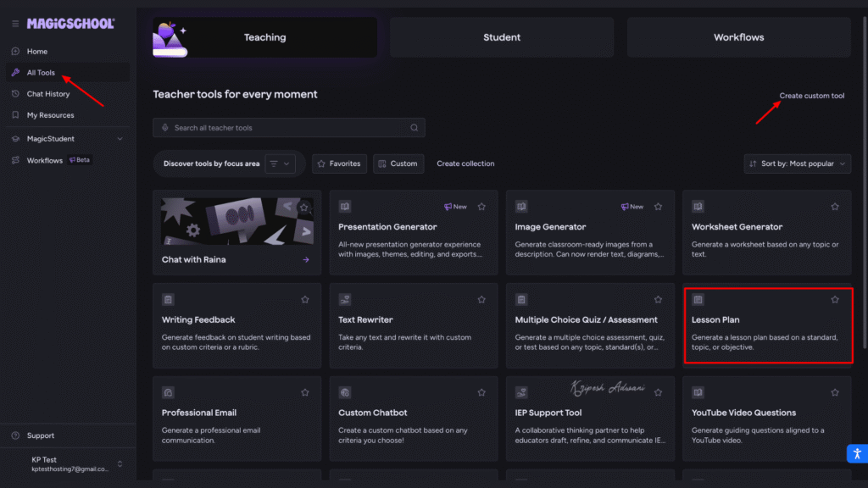868x488 pixels.
Task: Switch to the Workflows tab
Action: click(738, 37)
